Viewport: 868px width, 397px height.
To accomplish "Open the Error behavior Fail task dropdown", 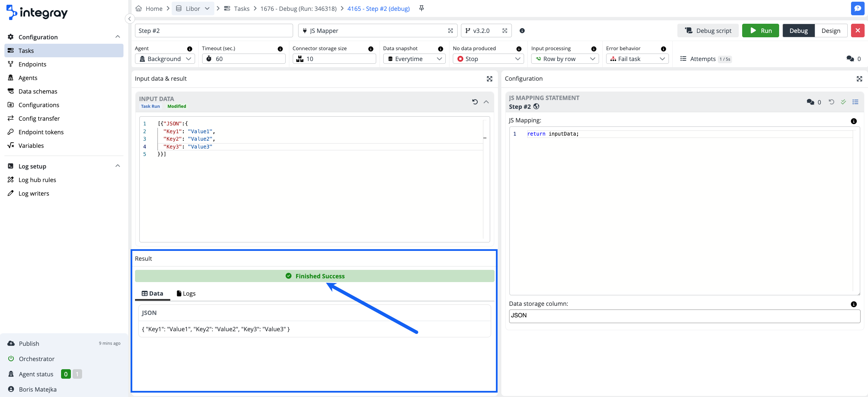I will pos(637,59).
